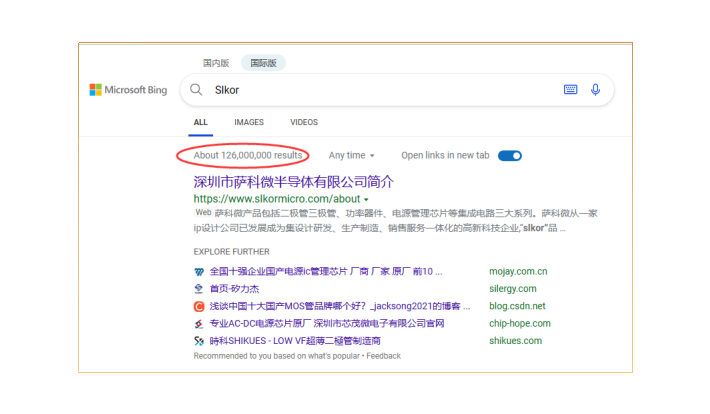Click the blog.csdn.net domain text
The image size is (710, 414).
(517, 306)
